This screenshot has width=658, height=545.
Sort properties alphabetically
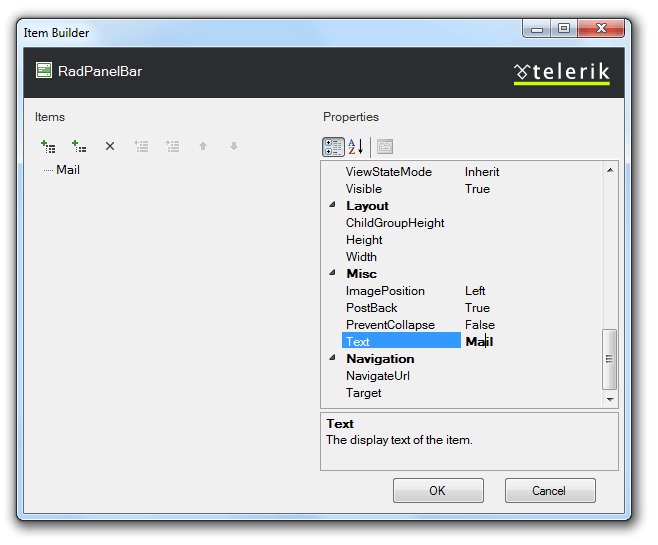(356, 147)
